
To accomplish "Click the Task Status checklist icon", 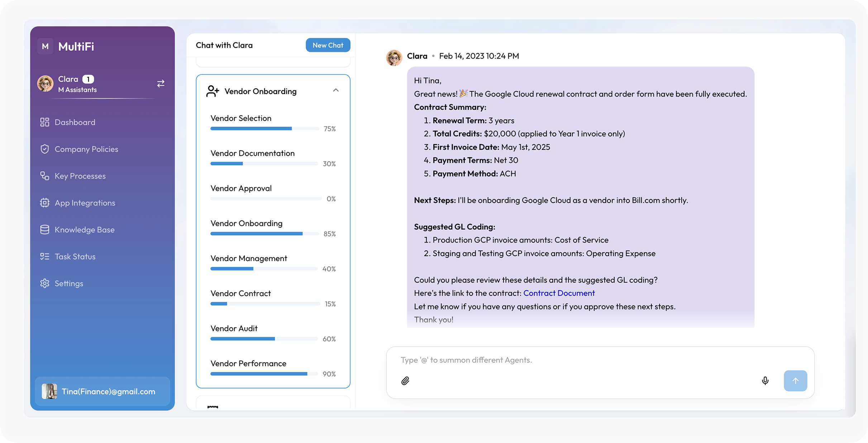I will pyautogui.click(x=45, y=256).
